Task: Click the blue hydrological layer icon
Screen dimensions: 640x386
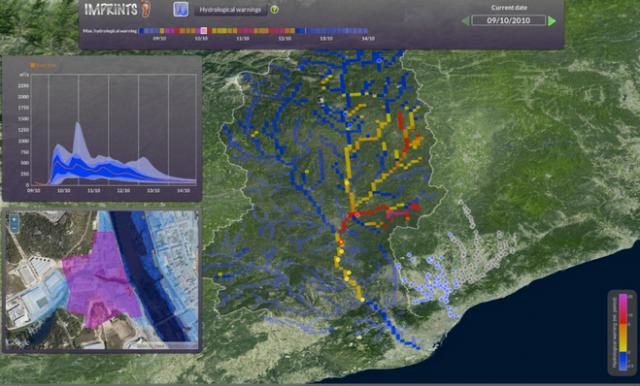Action: pos(181,9)
